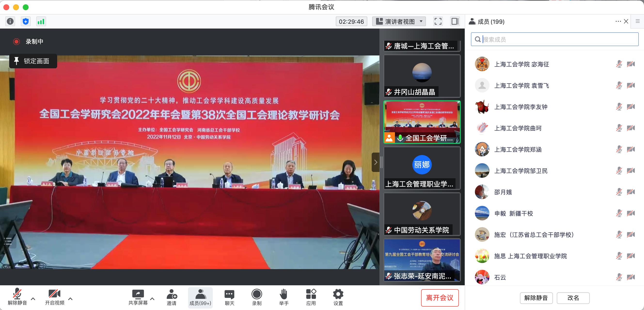
Task: Click 离开会议 leave meeting button
Action: coord(440,297)
